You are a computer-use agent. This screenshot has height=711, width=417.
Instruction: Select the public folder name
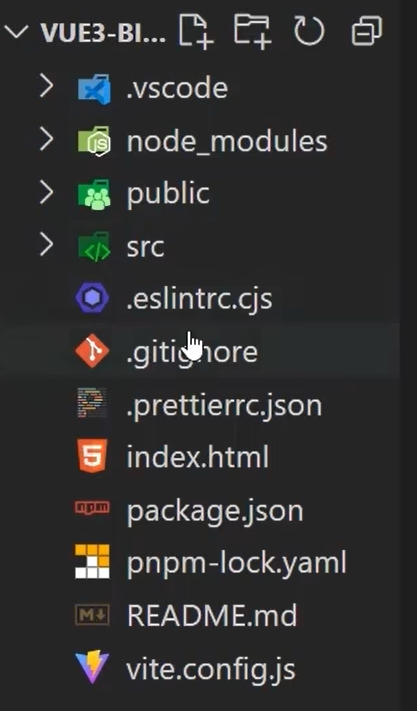tap(168, 195)
